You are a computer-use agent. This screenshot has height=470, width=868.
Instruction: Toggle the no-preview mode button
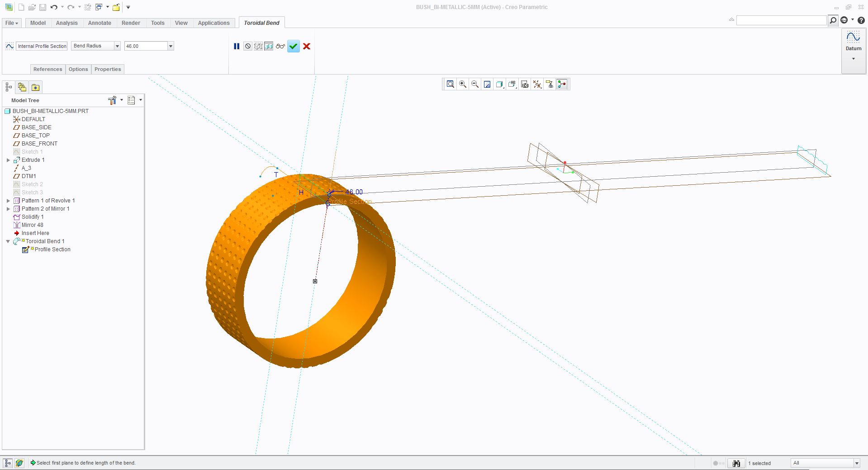pyautogui.click(x=248, y=46)
